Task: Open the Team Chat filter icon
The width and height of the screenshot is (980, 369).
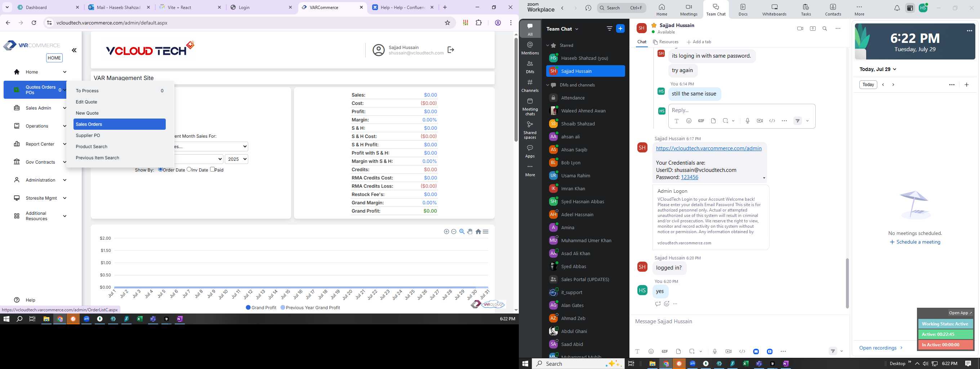Action: (609, 28)
